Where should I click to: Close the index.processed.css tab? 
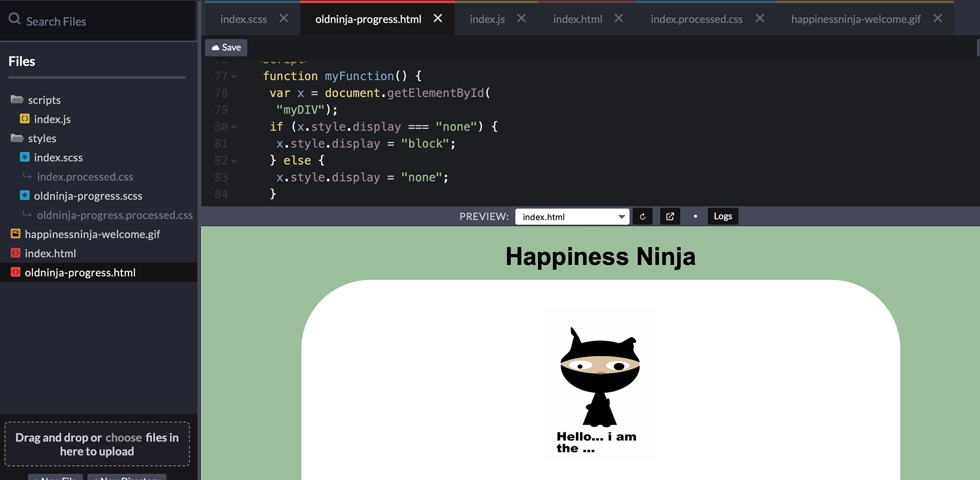point(759,18)
